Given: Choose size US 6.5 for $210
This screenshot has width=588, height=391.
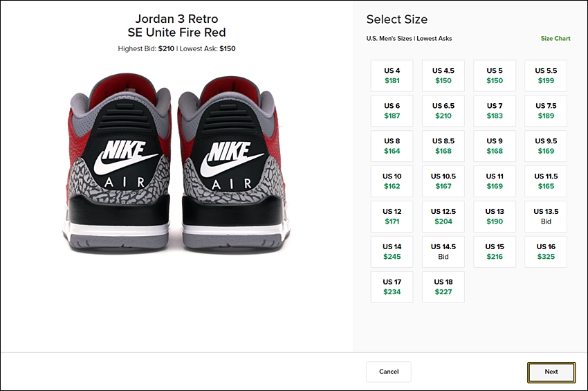Looking at the screenshot, I should coord(443,111).
